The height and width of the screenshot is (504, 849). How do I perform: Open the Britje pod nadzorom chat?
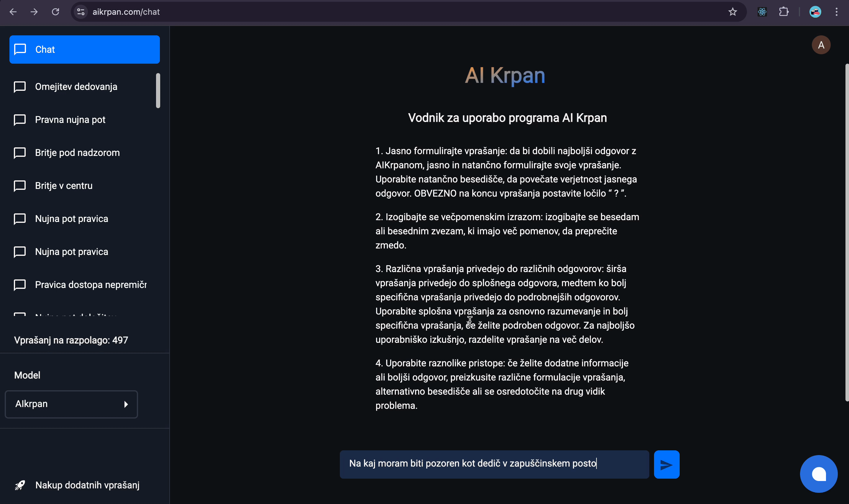[77, 152]
